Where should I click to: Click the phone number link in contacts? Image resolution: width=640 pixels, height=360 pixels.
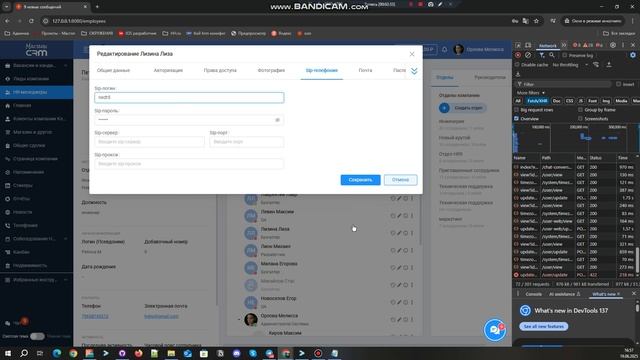(x=95, y=316)
